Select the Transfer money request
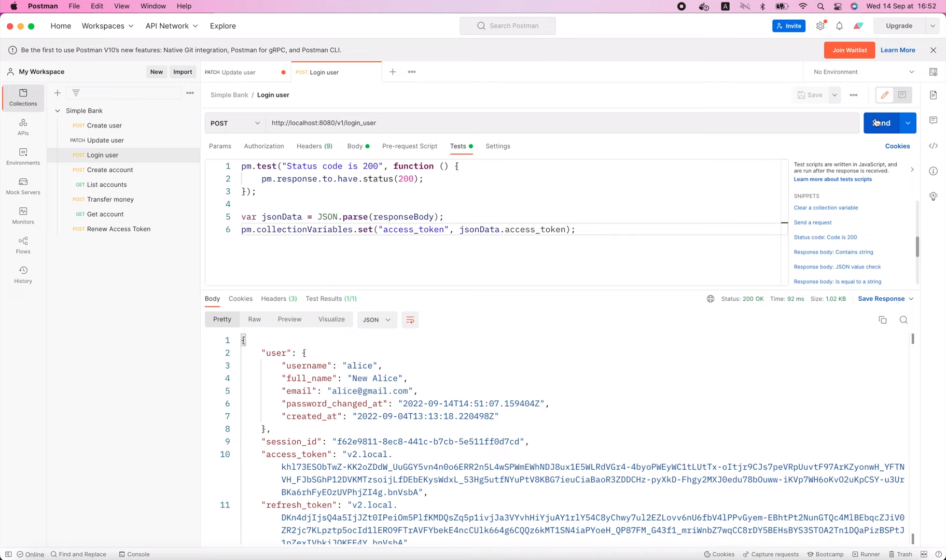The image size is (946, 560). pyautogui.click(x=110, y=200)
